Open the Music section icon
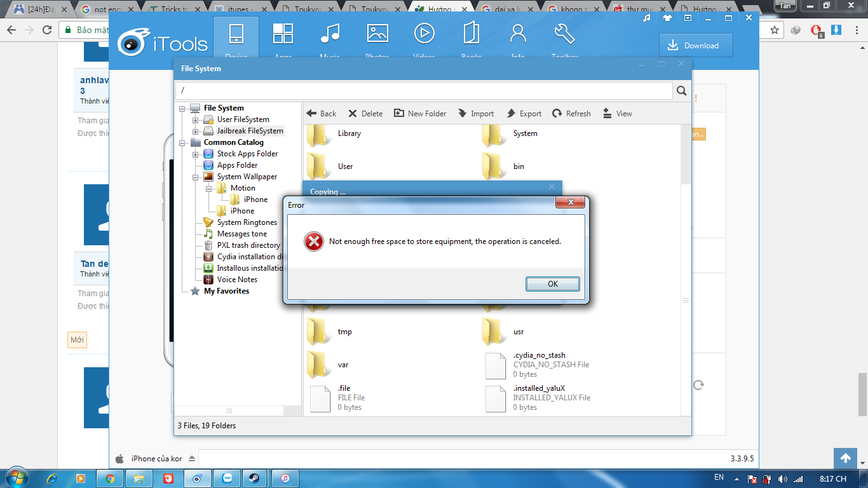868x488 pixels. [330, 34]
